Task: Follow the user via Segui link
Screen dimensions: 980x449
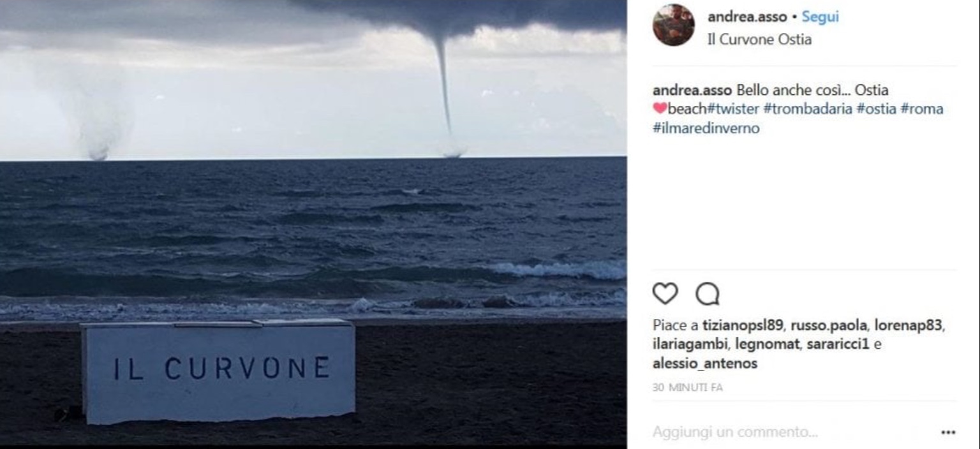Action: [820, 17]
